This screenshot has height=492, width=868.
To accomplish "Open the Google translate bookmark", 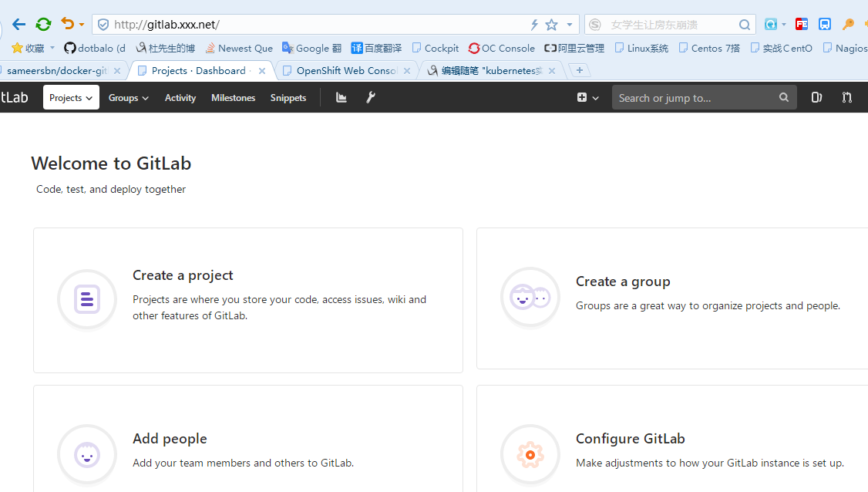I will 311,49.
